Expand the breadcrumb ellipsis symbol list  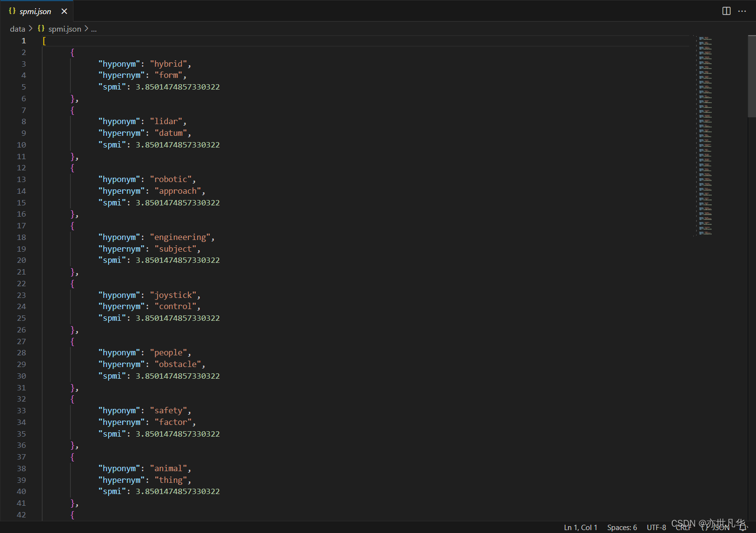(94, 29)
